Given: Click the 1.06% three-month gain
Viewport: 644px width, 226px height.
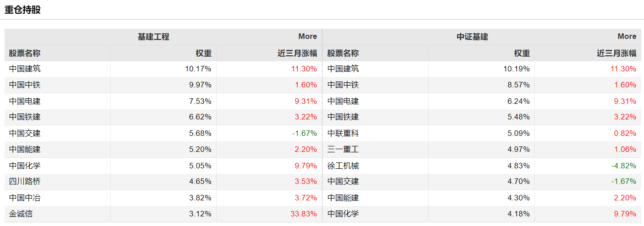Looking at the screenshot, I should click(x=625, y=149).
